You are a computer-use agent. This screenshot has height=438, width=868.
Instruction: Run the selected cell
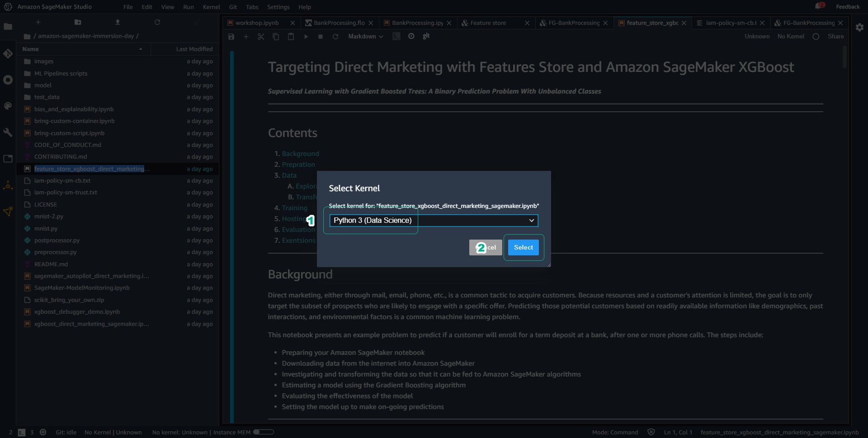point(306,37)
